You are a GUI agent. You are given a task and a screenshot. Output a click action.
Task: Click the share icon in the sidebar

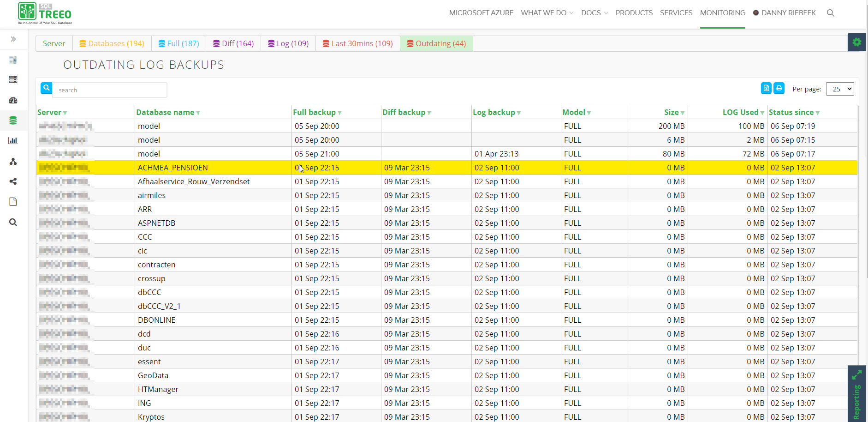[13, 181]
